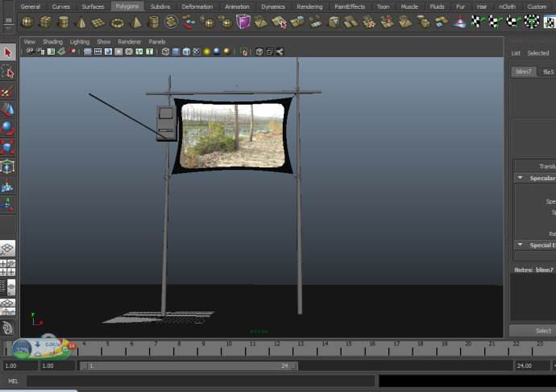The image size is (556, 392).
Task: Click the Automatic Mapping checkerboard shelf icon
Action: click(532, 22)
